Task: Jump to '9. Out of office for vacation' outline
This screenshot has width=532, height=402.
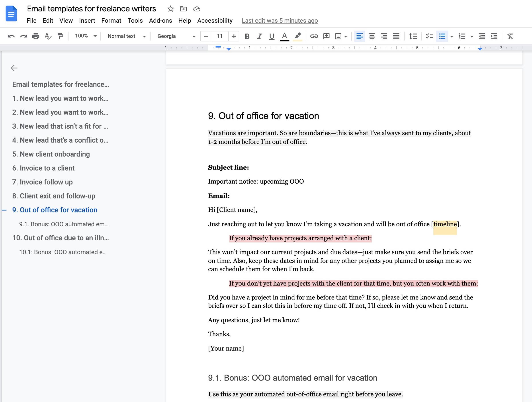Action: [55, 210]
